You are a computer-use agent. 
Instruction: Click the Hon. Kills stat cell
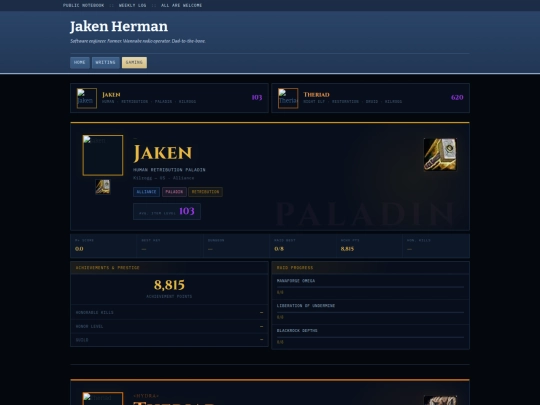(x=436, y=246)
